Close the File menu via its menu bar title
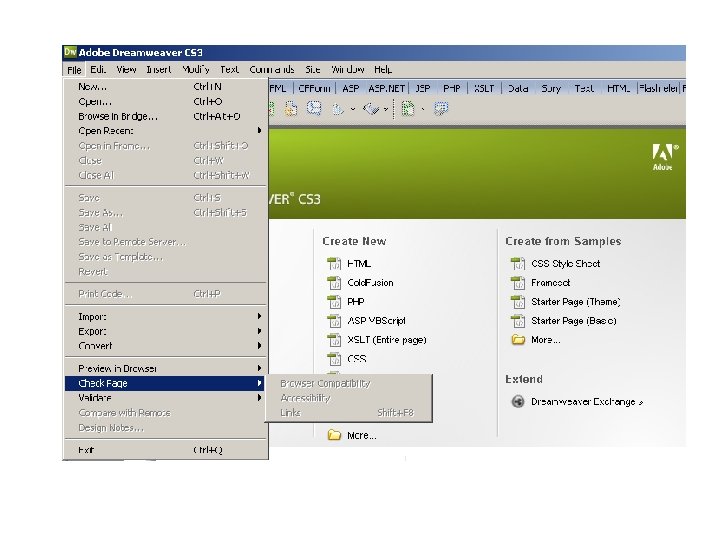720x540 pixels. pos(74,70)
